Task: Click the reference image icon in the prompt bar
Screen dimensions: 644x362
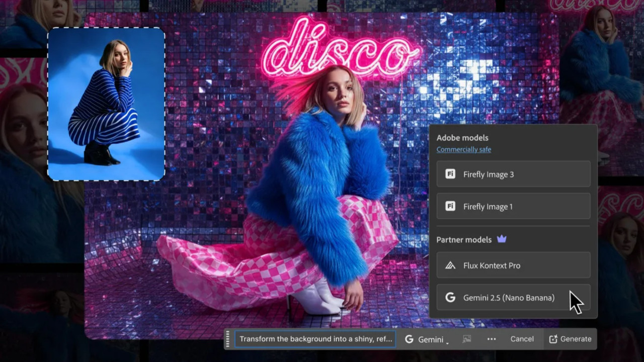Action: pos(466,339)
